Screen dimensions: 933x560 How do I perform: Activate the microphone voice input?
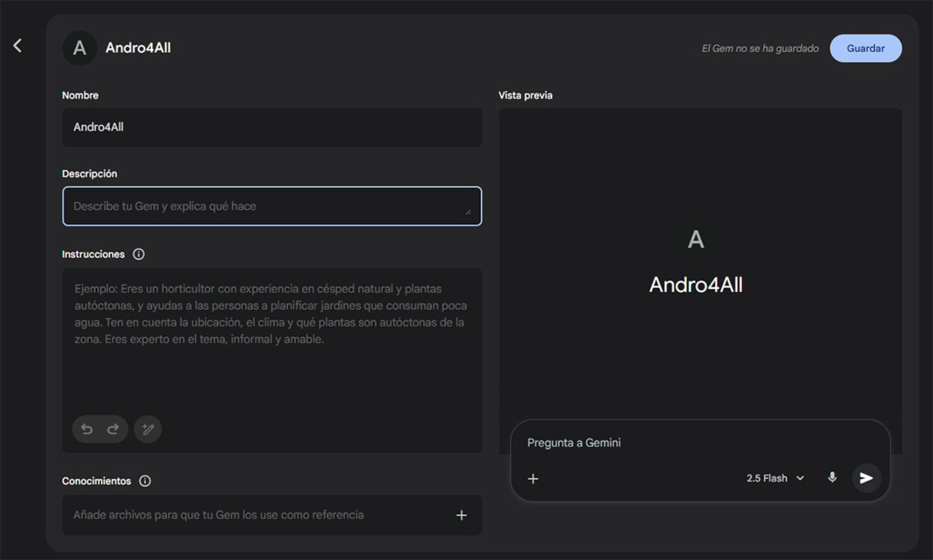click(832, 478)
